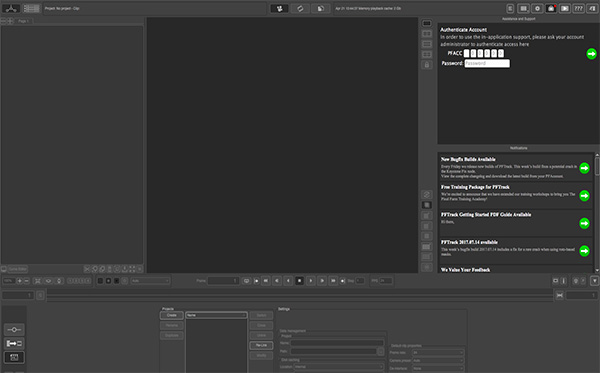Viewport: 600px width, 373px height.
Task: Click play backward button
Action: pyautogui.click(x=288, y=281)
